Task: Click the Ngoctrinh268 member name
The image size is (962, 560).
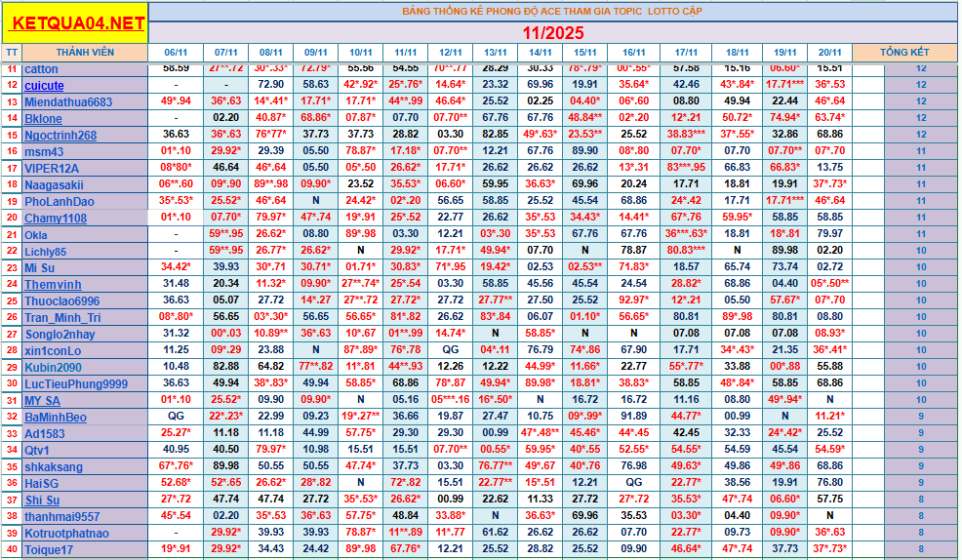Action: click(60, 136)
